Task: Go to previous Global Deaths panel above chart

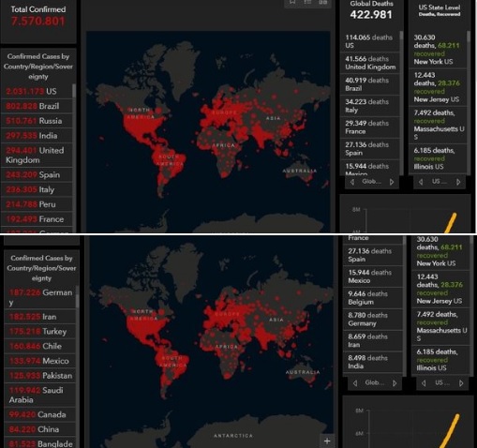Action: (x=352, y=182)
